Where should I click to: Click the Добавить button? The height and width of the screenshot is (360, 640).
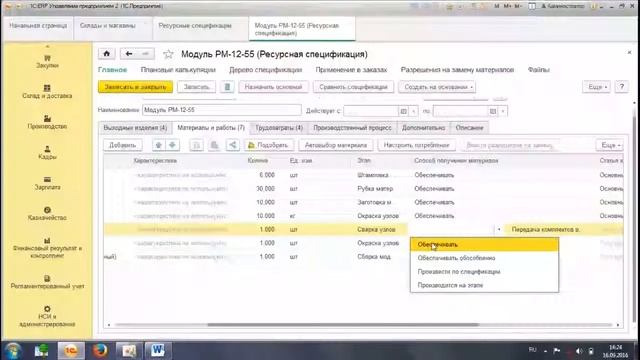pyautogui.click(x=122, y=145)
